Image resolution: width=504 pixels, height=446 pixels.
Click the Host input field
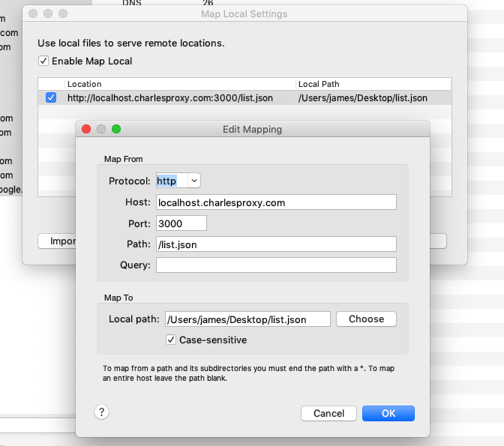coord(276,202)
